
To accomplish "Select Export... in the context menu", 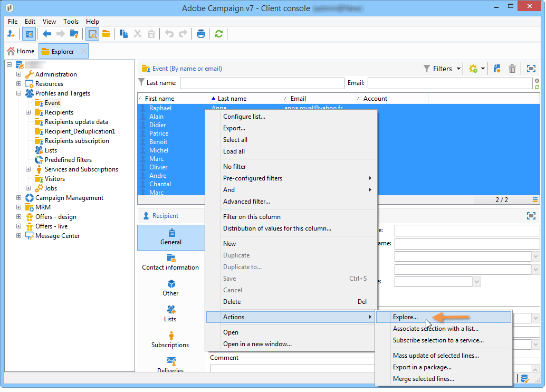I will (x=234, y=128).
